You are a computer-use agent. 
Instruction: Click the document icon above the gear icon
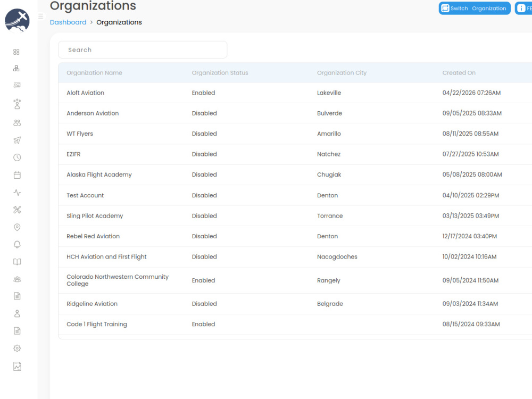17,331
